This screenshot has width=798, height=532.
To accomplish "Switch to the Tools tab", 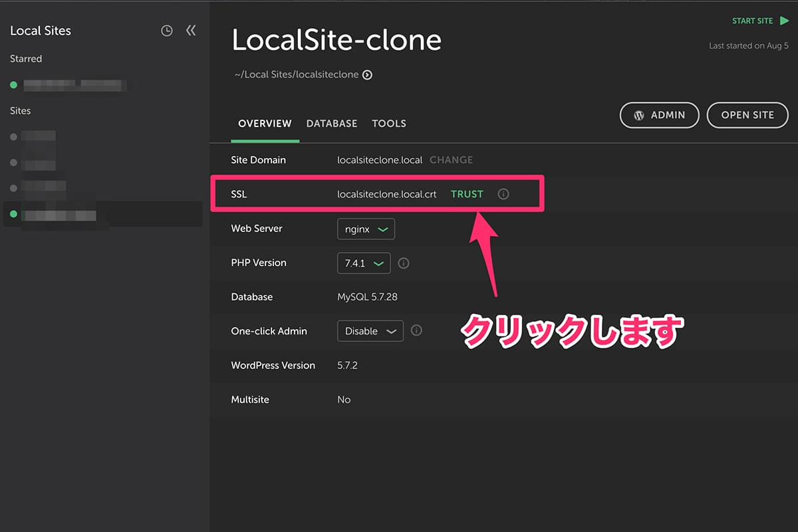I will tap(389, 124).
